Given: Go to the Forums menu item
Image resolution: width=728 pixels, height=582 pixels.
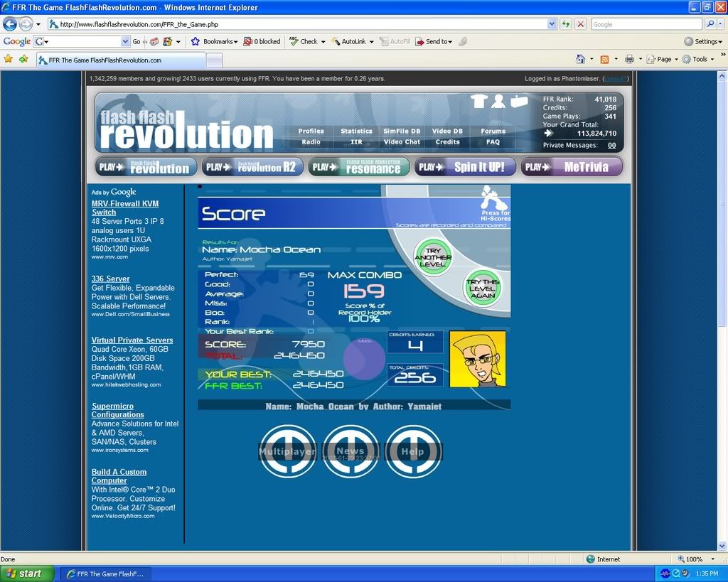Looking at the screenshot, I should coord(493,131).
